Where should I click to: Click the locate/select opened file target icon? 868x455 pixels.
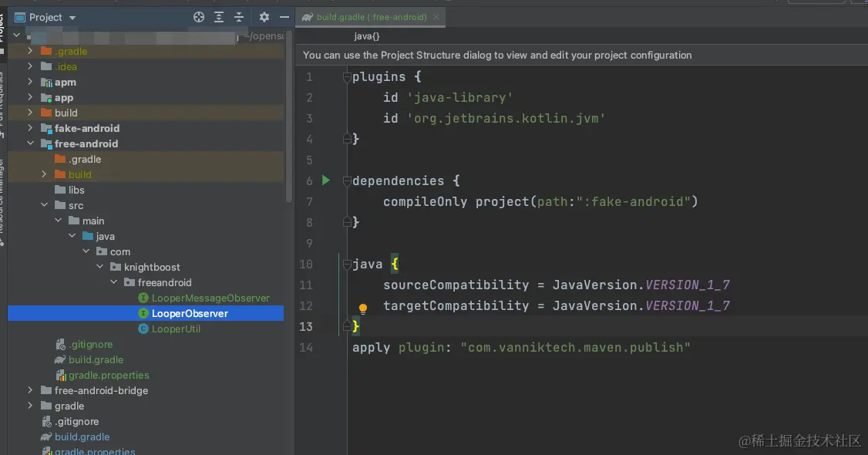(199, 17)
